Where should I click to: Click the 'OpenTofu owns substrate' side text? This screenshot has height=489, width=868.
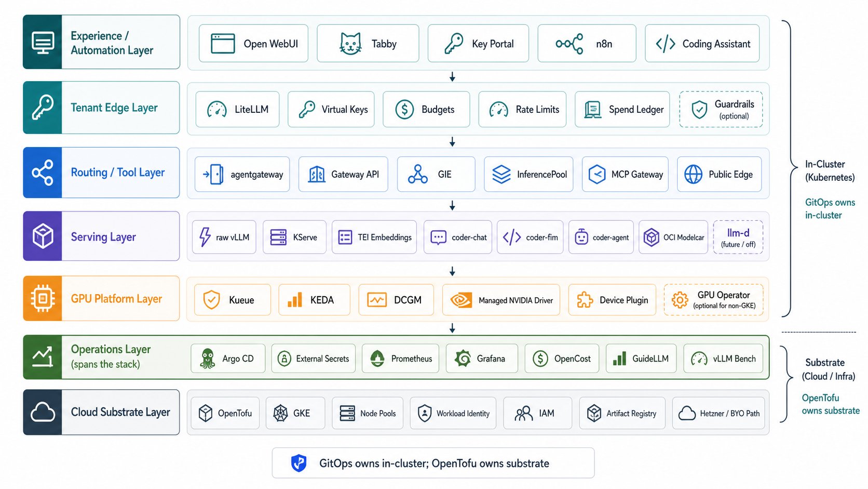(x=831, y=404)
